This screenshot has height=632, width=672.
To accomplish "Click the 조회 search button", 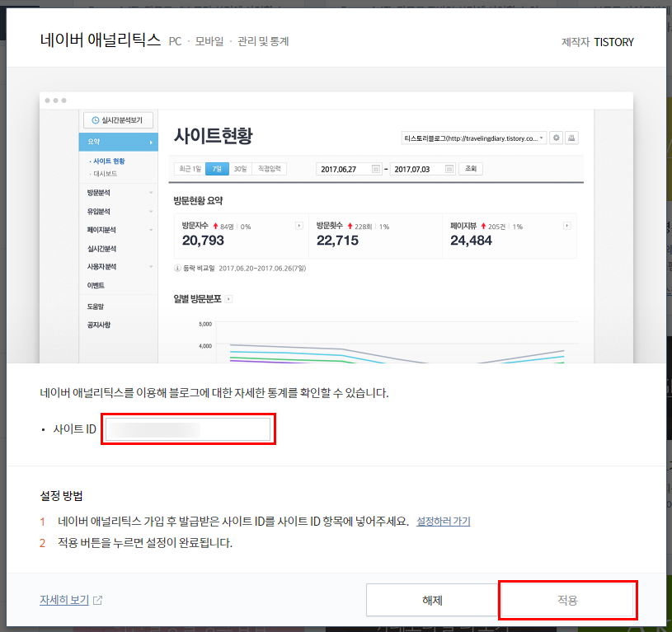I will (471, 169).
